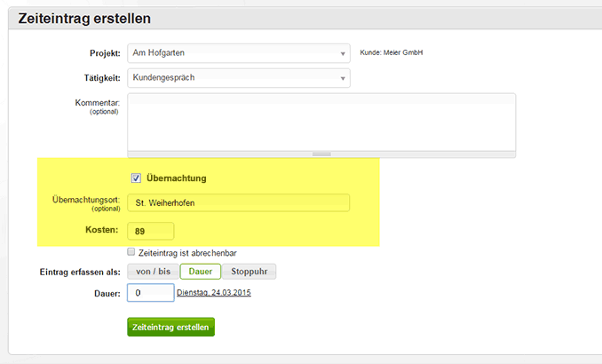Choose the Stoppuhr entry mode
The width and height of the screenshot is (602, 364).
(250, 272)
